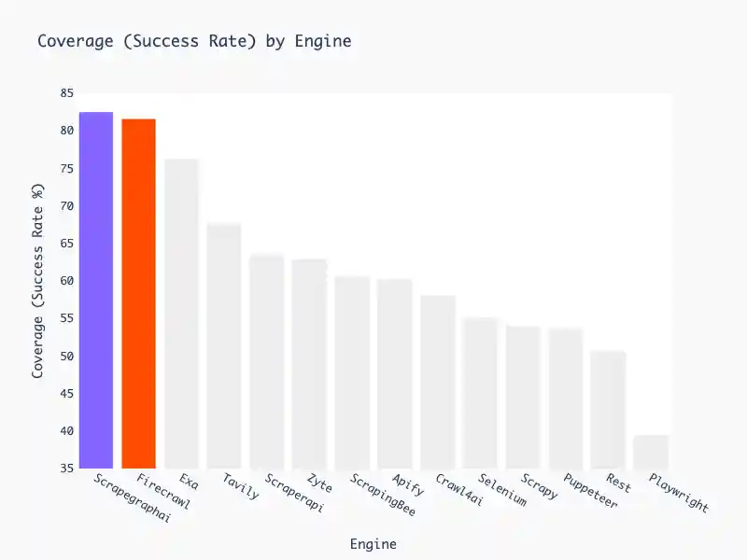747x560 pixels.
Task: Click the Selenium bar
Action: [x=480, y=392]
